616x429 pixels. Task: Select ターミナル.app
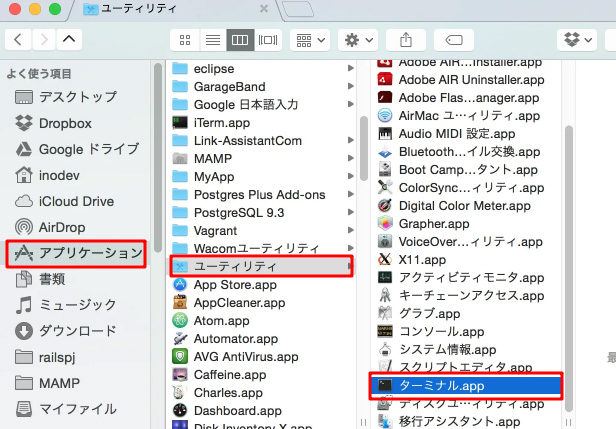pos(466,385)
